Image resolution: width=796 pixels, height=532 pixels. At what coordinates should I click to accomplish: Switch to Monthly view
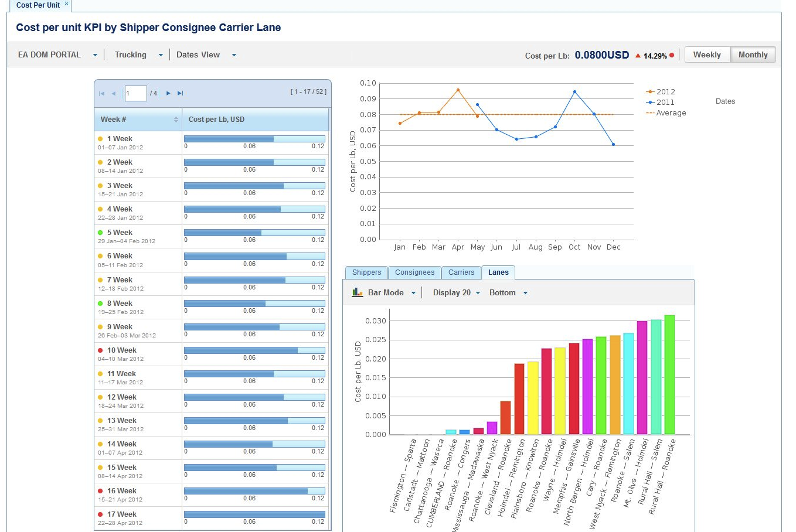[753, 54]
